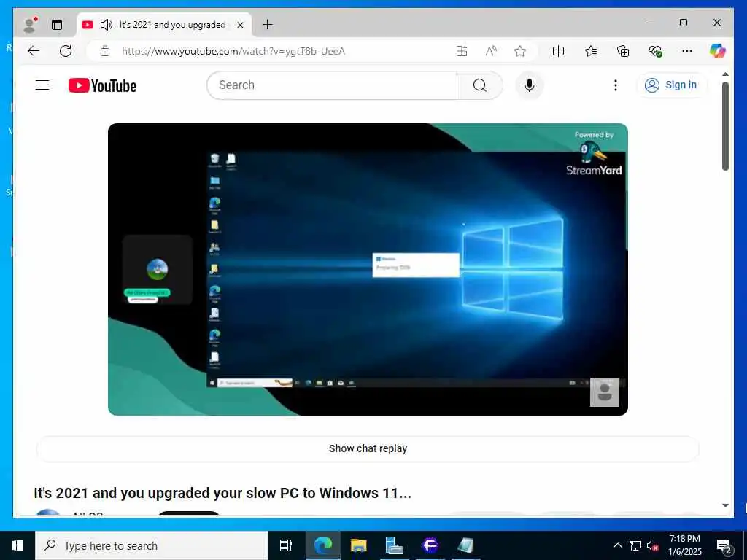Click the YouTube Search field
Screen dimensions: 747x560
coord(332,85)
